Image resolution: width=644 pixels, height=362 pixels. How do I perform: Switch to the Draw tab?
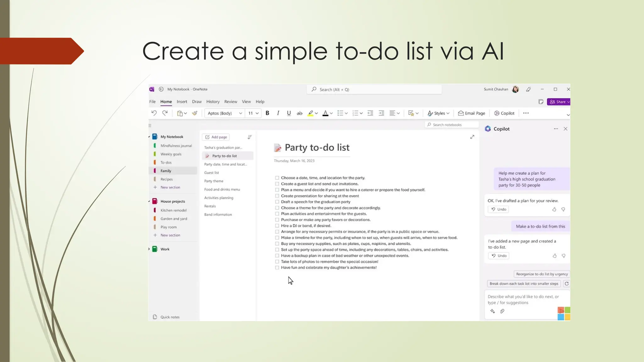pos(197,101)
